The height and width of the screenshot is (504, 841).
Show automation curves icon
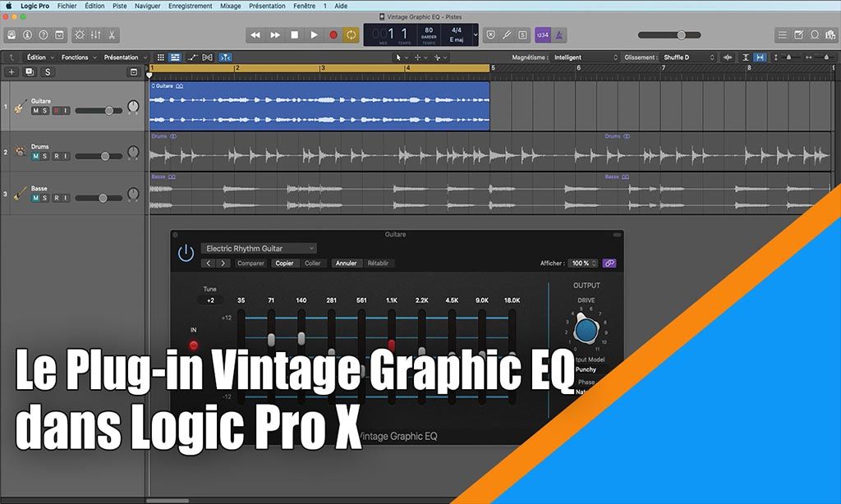pos(192,57)
